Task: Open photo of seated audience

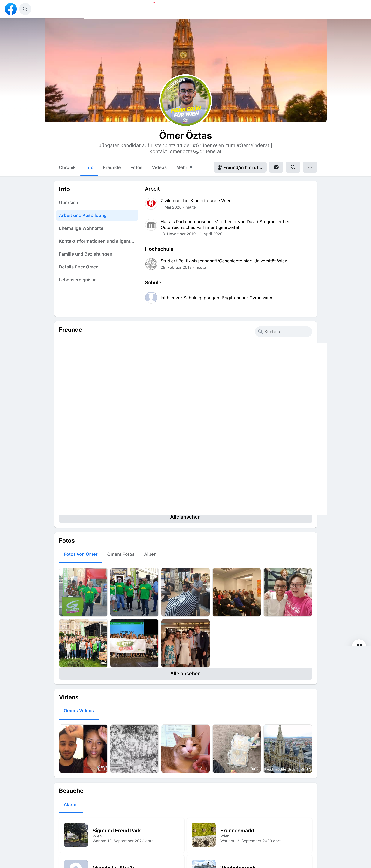Action: (x=236, y=592)
